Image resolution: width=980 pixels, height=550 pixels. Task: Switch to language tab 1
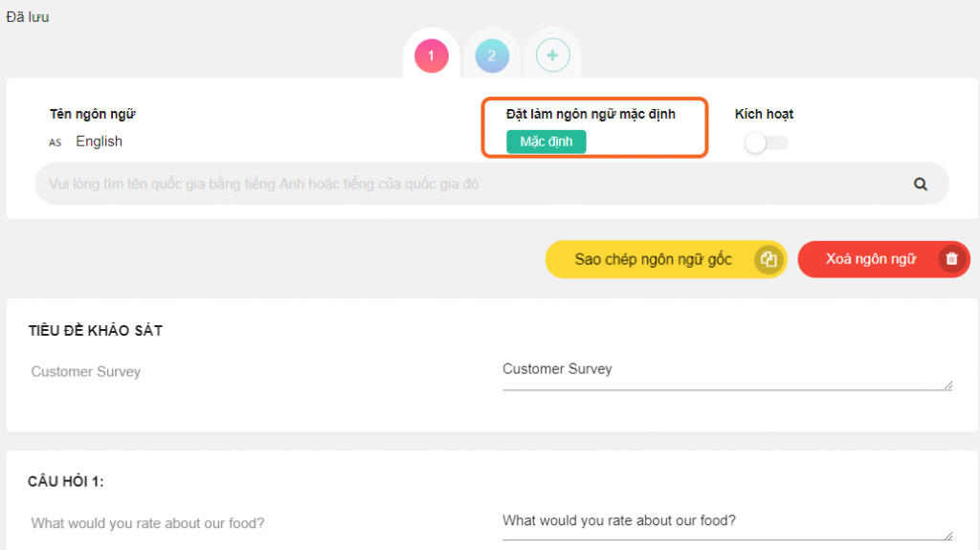click(x=432, y=55)
